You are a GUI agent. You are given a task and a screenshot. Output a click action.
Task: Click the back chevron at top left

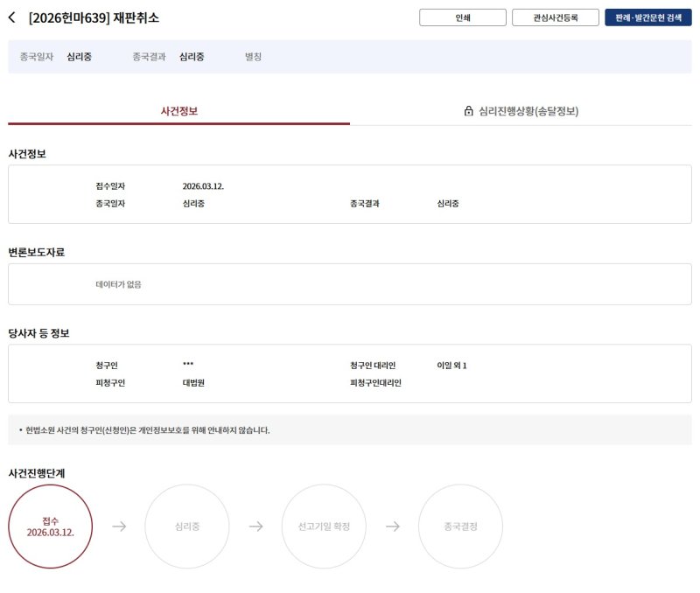point(10,15)
